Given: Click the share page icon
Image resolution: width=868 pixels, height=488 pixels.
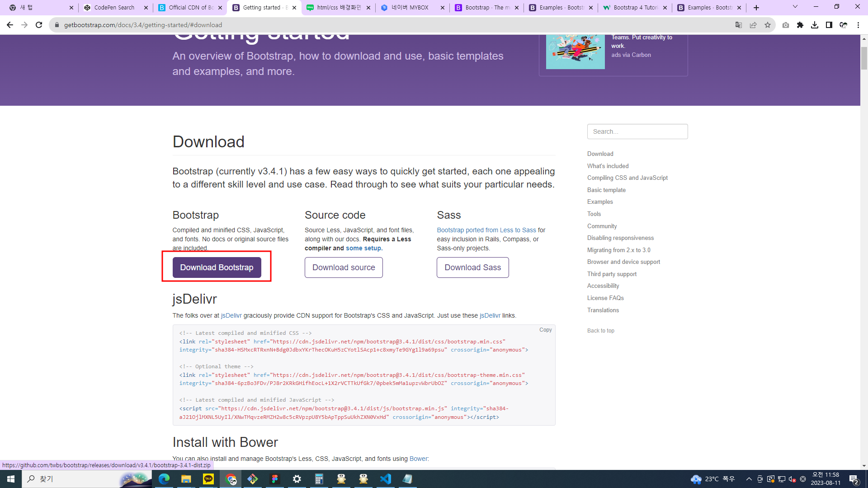Looking at the screenshot, I should coord(753,25).
